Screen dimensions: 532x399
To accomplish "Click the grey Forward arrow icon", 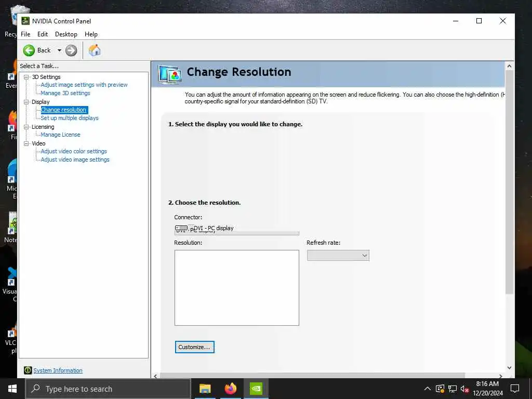I will 71,50.
